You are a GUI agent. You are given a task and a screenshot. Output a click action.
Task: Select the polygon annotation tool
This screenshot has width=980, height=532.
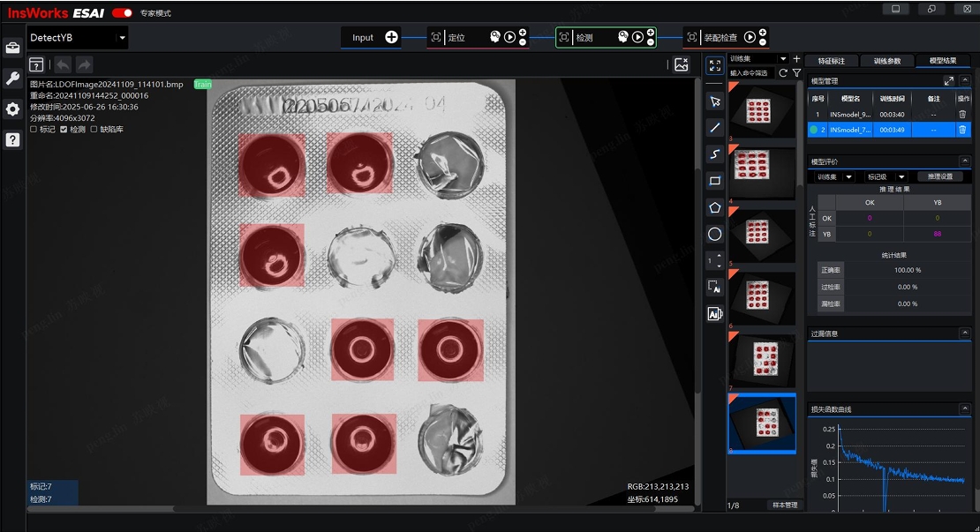pos(715,207)
